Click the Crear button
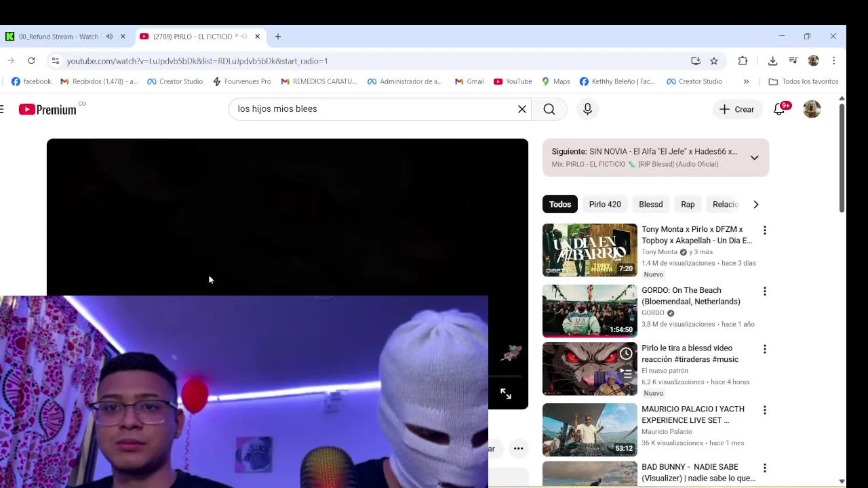The width and height of the screenshot is (868, 488). [x=736, y=109]
